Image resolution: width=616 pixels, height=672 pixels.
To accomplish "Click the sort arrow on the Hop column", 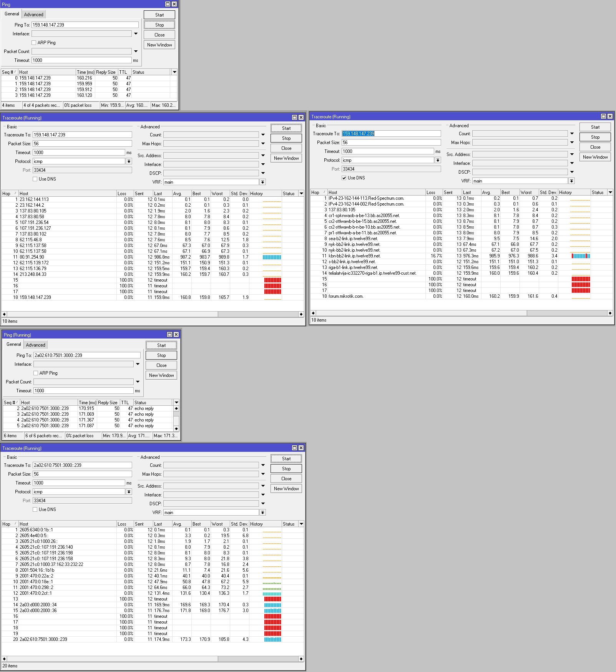I will [15, 193].
